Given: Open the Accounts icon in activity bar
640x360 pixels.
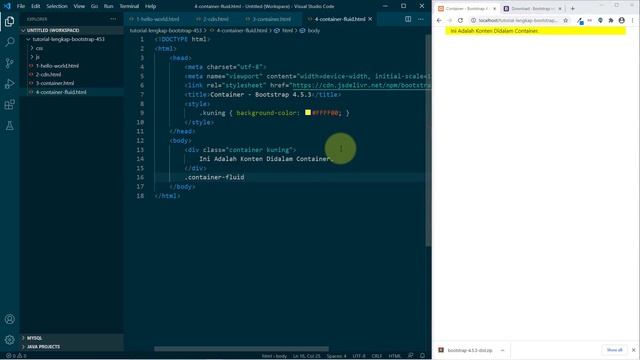Looking at the screenshot, I should pos(9,319).
